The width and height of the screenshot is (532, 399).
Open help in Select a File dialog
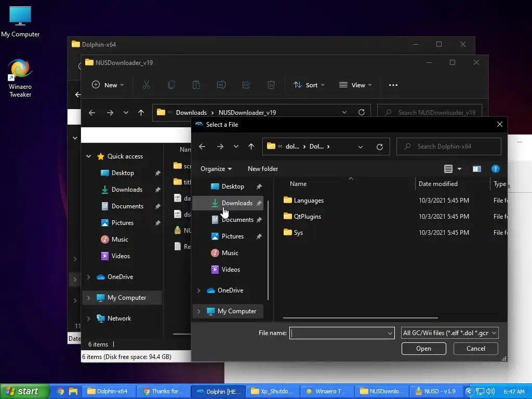pyautogui.click(x=495, y=169)
